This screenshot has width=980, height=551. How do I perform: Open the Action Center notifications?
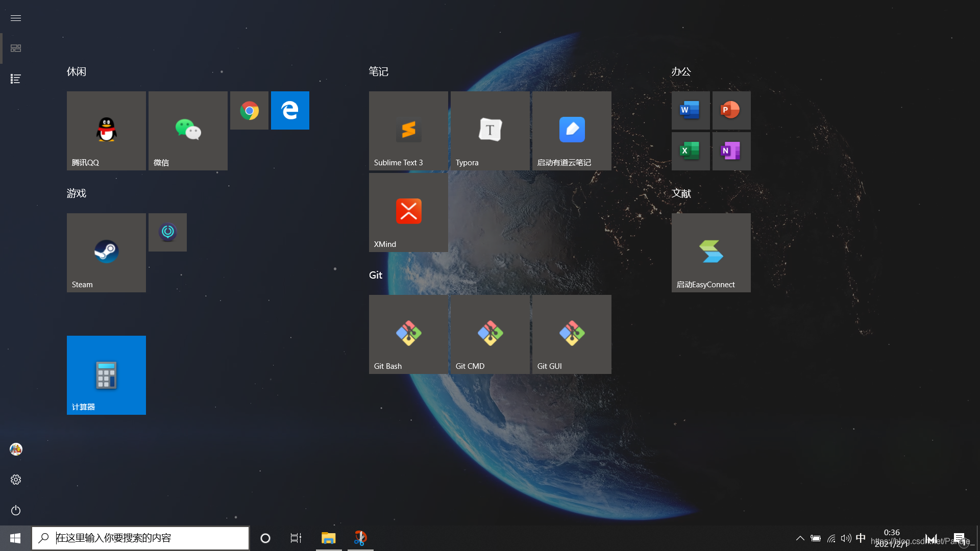pyautogui.click(x=959, y=538)
